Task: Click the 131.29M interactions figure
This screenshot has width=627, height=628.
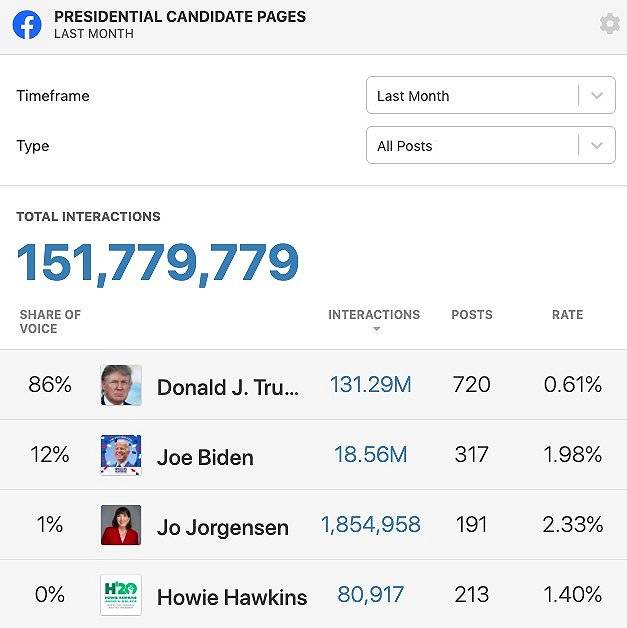Action: (x=370, y=385)
